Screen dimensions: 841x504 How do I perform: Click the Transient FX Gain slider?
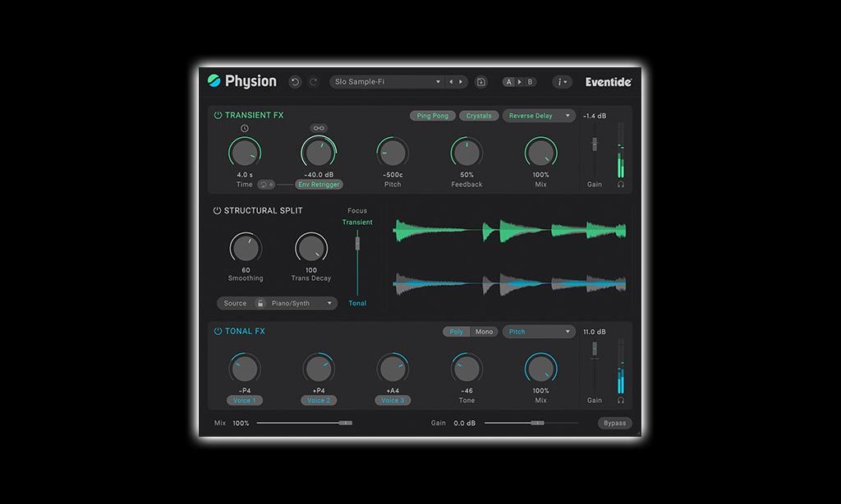(x=595, y=144)
